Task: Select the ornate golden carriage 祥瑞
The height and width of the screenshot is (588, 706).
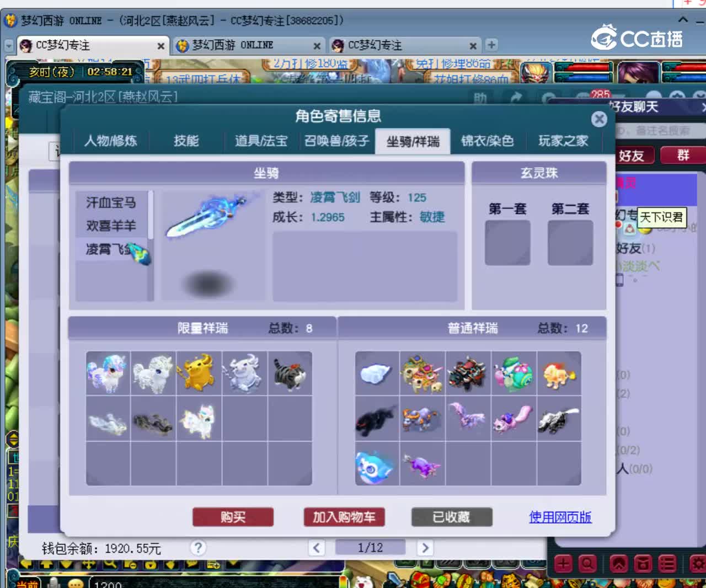Action: [x=422, y=373]
